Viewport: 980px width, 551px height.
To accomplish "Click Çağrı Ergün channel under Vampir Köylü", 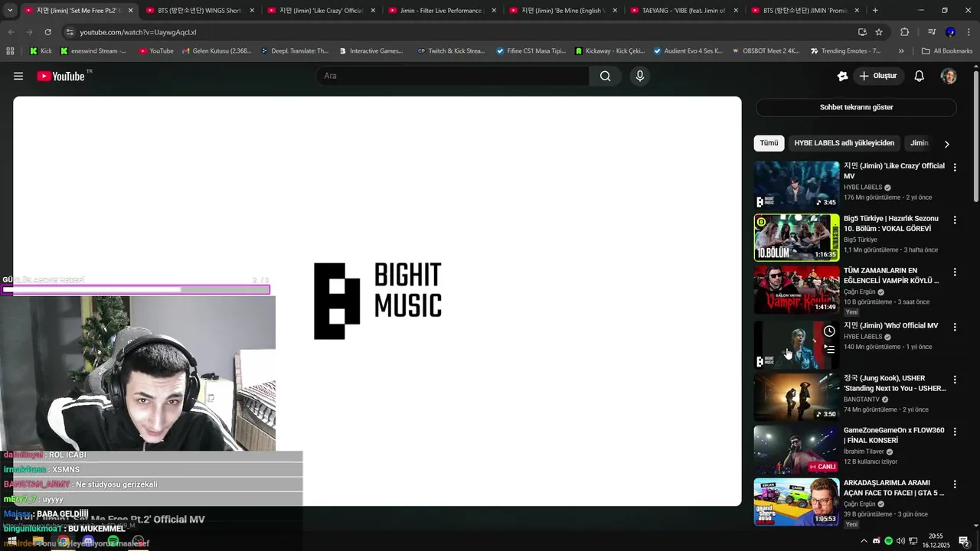I will [x=859, y=292].
